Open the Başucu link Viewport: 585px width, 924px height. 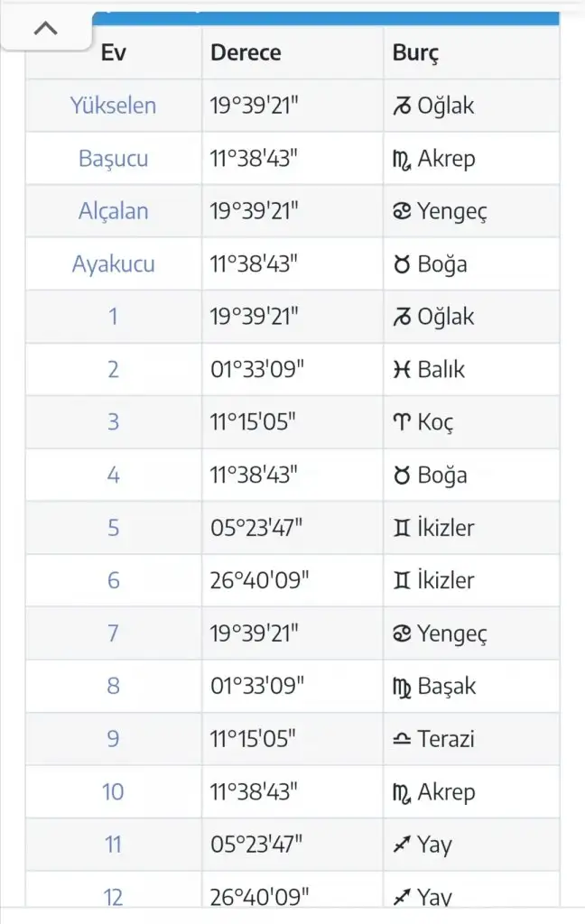(x=113, y=159)
